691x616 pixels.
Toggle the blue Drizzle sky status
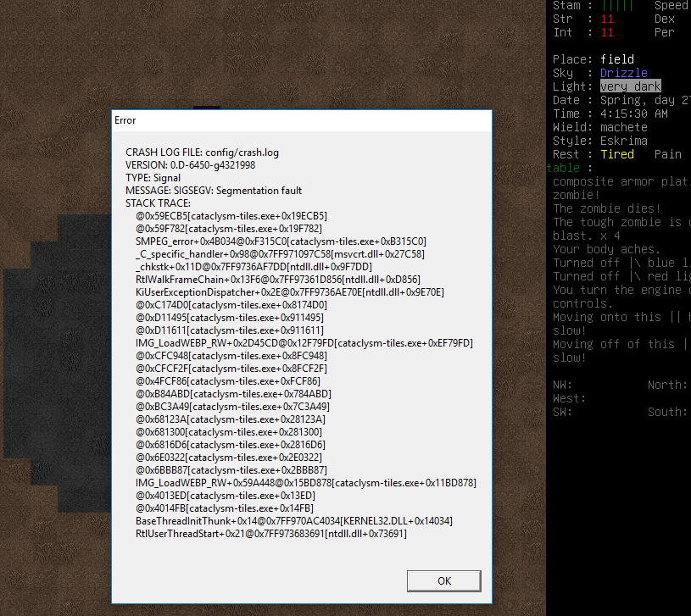pyautogui.click(x=623, y=73)
